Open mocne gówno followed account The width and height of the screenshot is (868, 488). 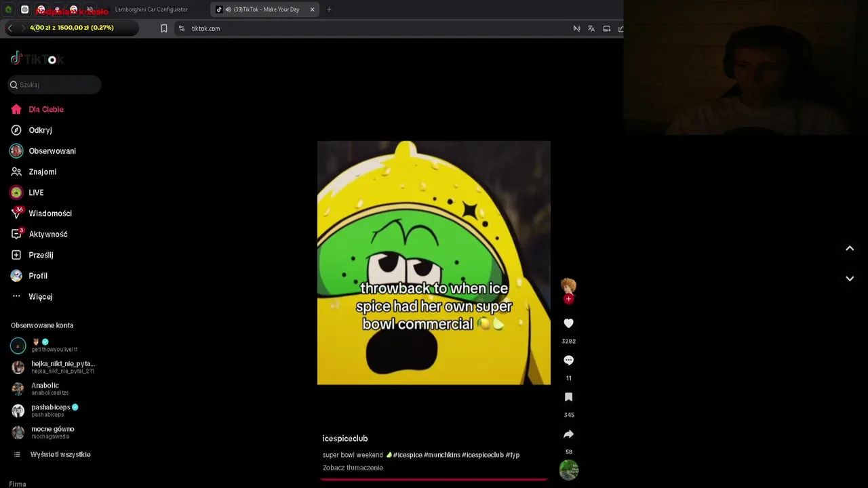click(43, 432)
